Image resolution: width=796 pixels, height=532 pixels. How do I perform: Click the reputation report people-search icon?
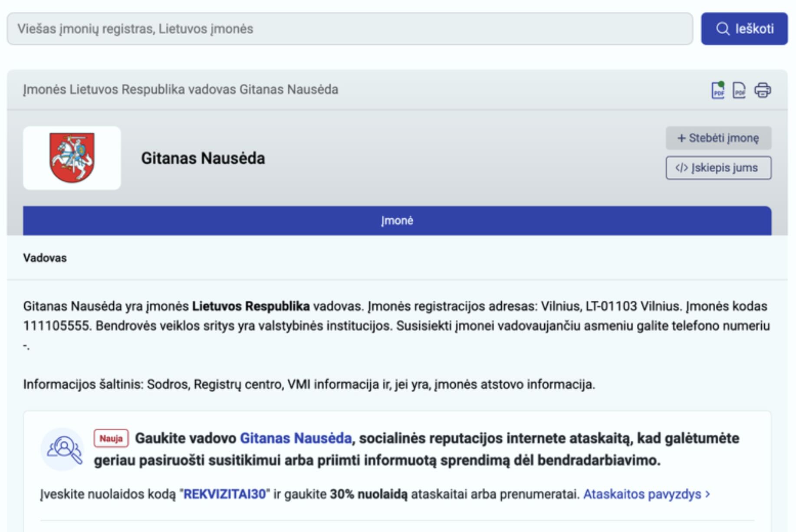[x=63, y=449]
